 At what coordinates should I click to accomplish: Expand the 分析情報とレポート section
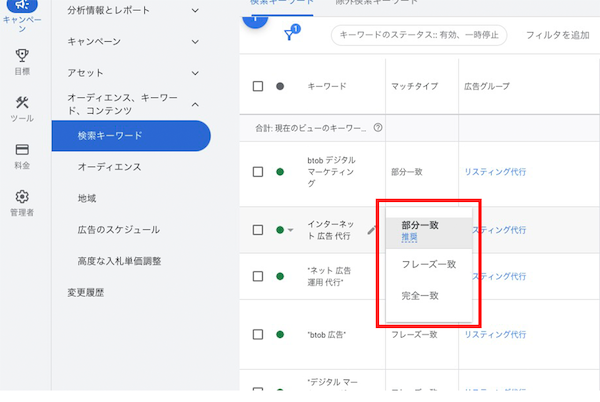[x=194, y=11]
